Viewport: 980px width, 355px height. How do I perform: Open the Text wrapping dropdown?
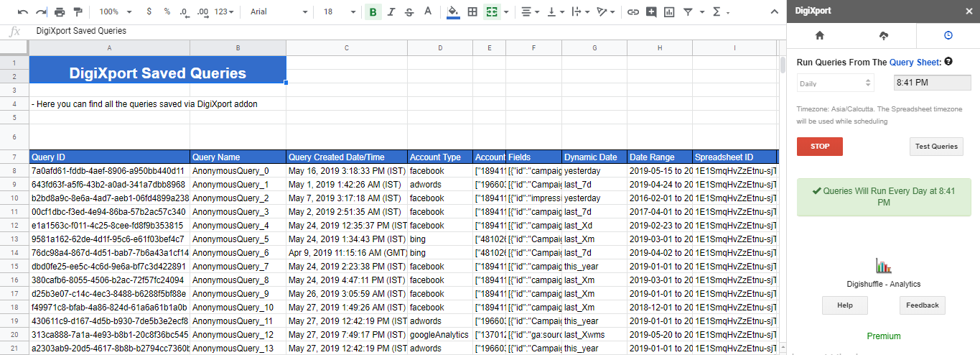pos(579,12)
